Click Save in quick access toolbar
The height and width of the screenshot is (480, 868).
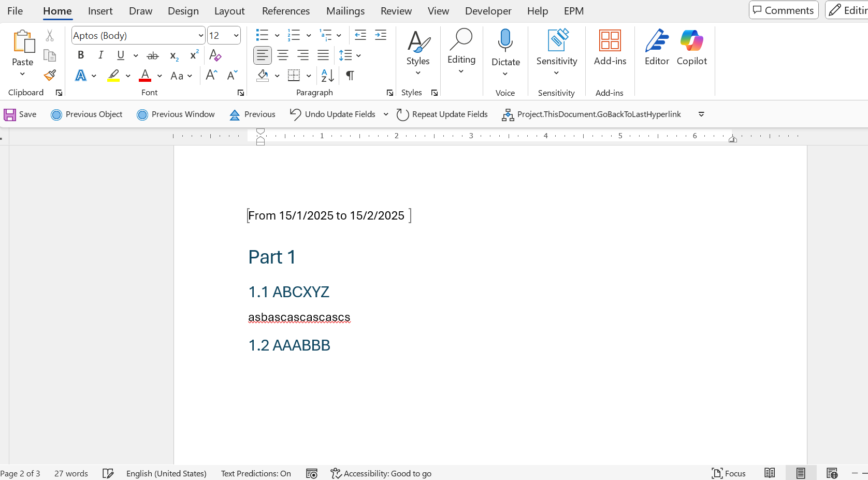(x=20, y=114)
